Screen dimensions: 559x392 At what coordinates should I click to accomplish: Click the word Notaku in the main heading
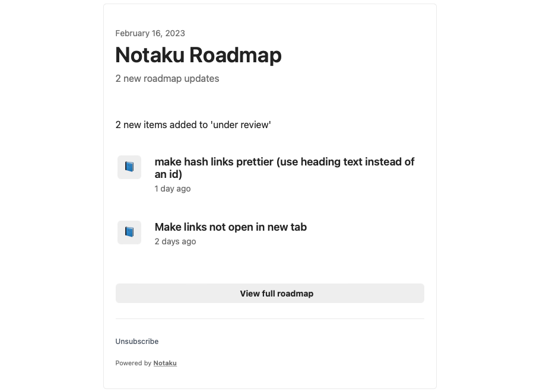tap(150, 55)
